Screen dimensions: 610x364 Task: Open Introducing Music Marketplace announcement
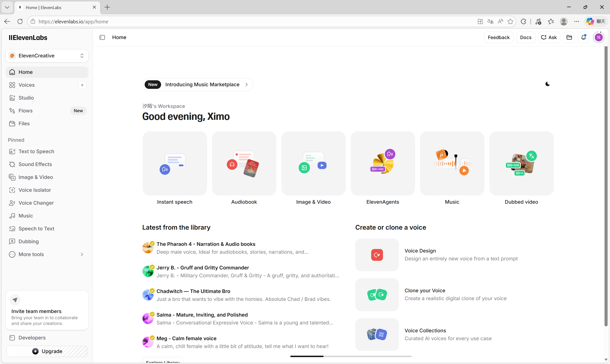198,85
